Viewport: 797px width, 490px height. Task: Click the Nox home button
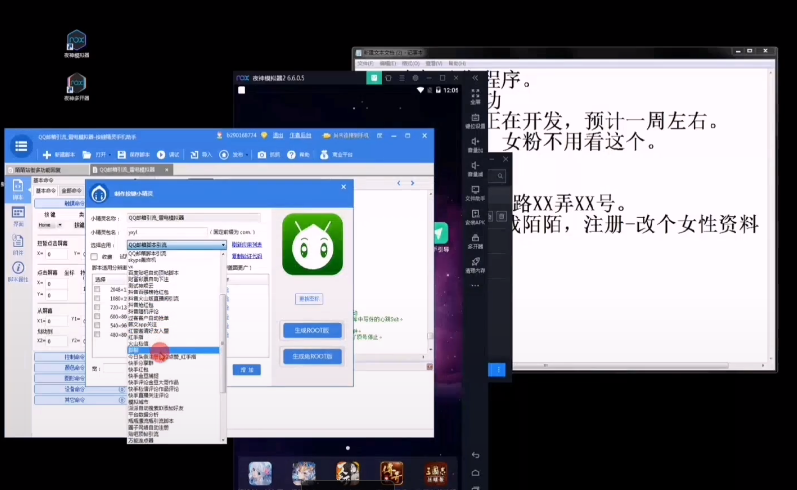[x=475, y=473]
